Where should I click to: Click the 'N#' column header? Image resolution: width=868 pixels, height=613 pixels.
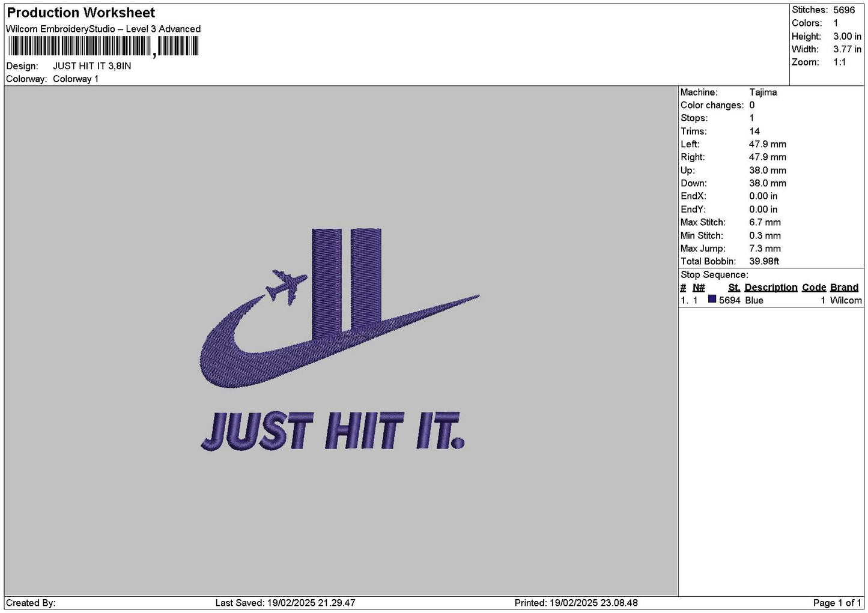[699, 288]
